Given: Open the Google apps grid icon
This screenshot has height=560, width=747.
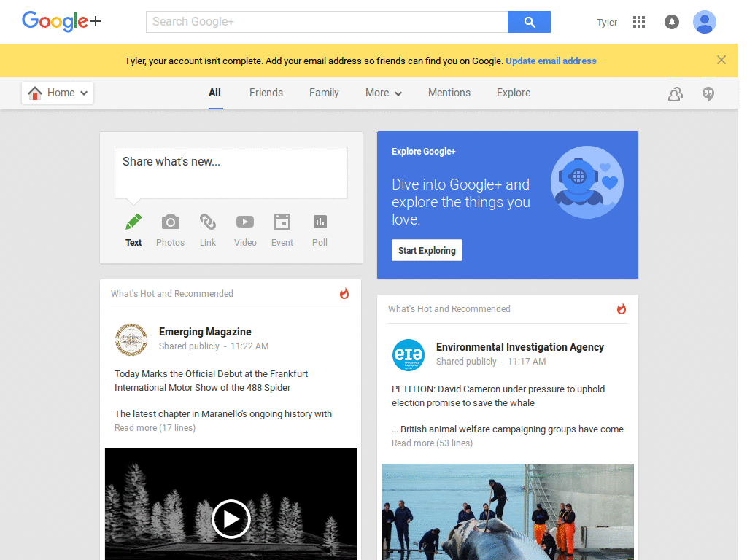Looking at the screenshot, I should pyautogui.click(x=639, y=22).
